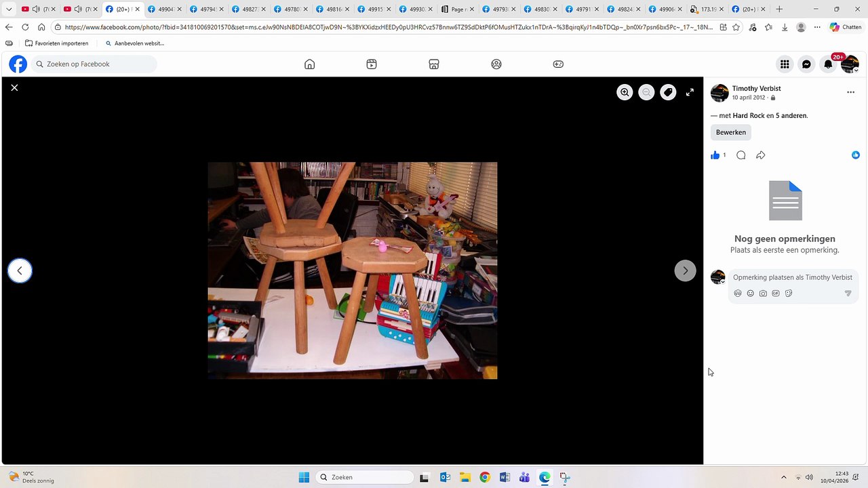Open a new browser tab
868x488 pixels.
779,9
